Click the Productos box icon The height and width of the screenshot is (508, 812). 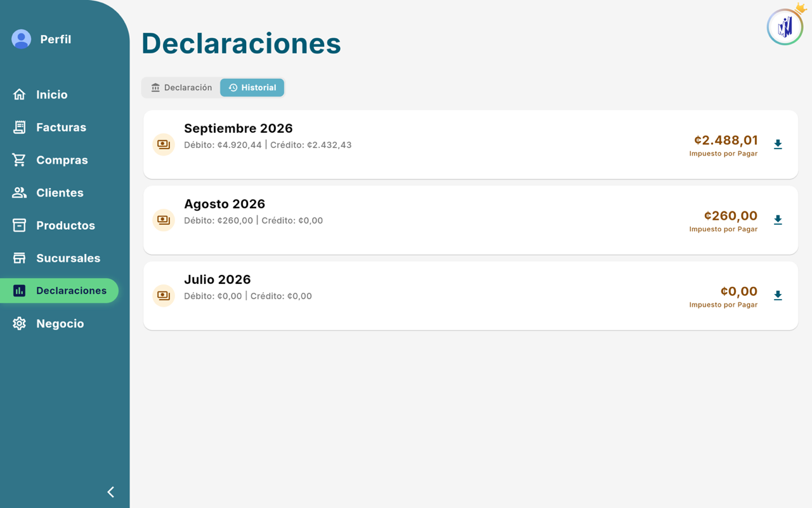coord(20,225)
